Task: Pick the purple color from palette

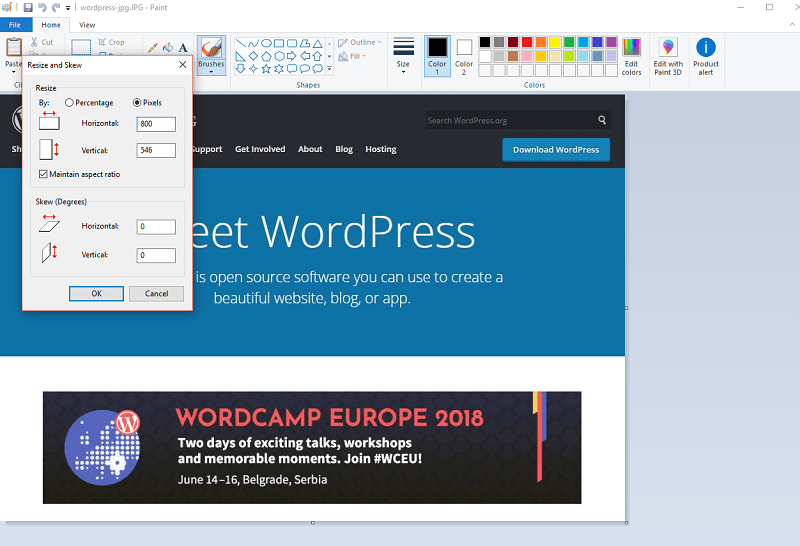Action: (611, 42)
